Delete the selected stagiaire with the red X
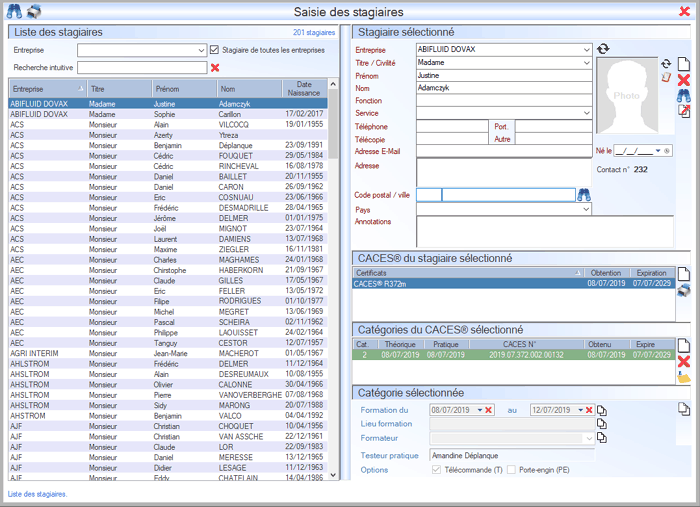 pyautogui.click(x=684, y=80)
